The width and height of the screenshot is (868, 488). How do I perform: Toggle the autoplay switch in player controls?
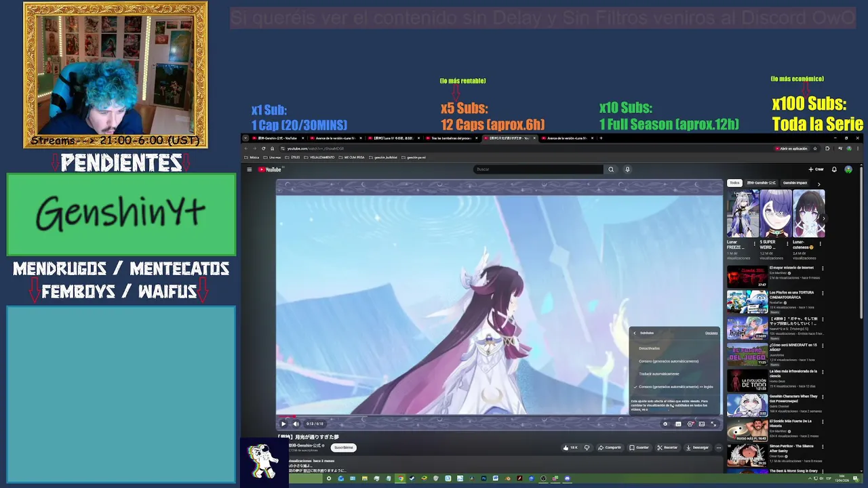665,424
